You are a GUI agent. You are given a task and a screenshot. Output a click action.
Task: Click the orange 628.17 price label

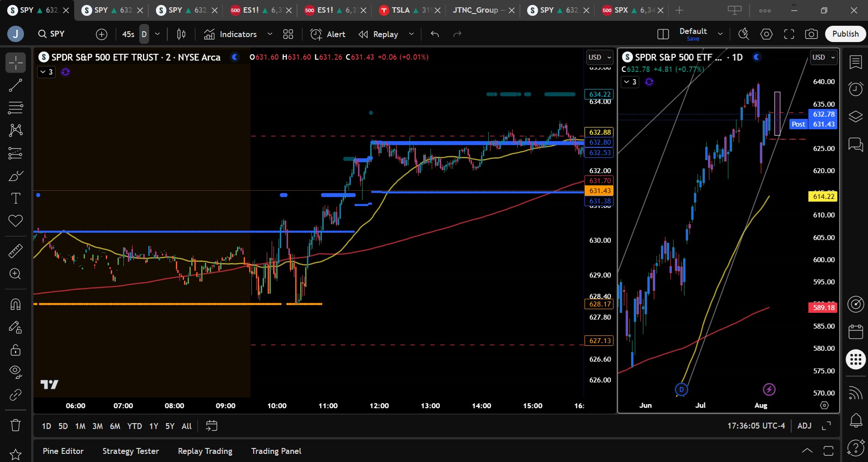pos(600,304)
